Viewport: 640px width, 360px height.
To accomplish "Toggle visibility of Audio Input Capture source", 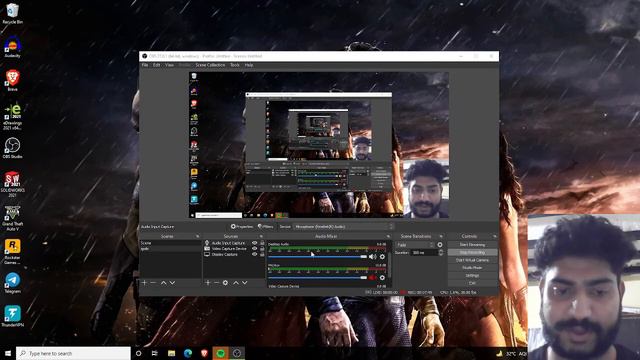I will 255,243.
